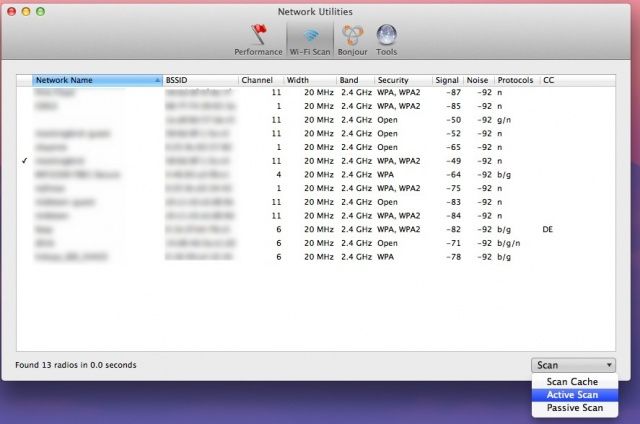Select the row with b/g/n protocols
This screenshot has height=424, width=640.
coord(300,242)
